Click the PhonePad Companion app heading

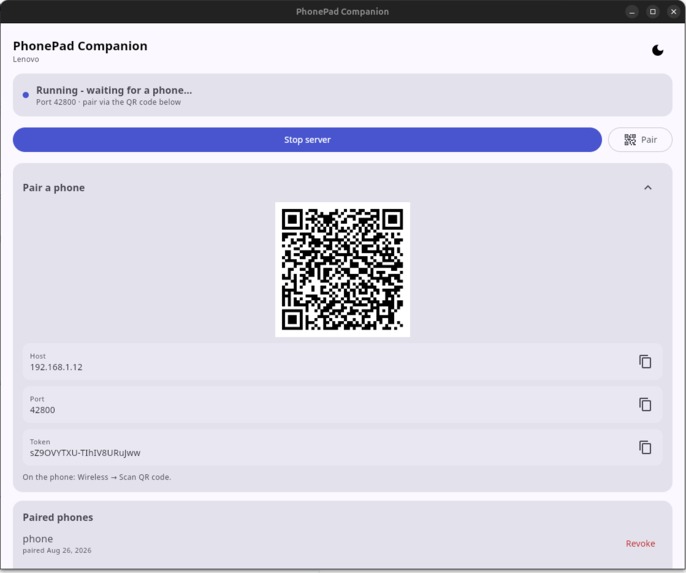pos(80,46)
